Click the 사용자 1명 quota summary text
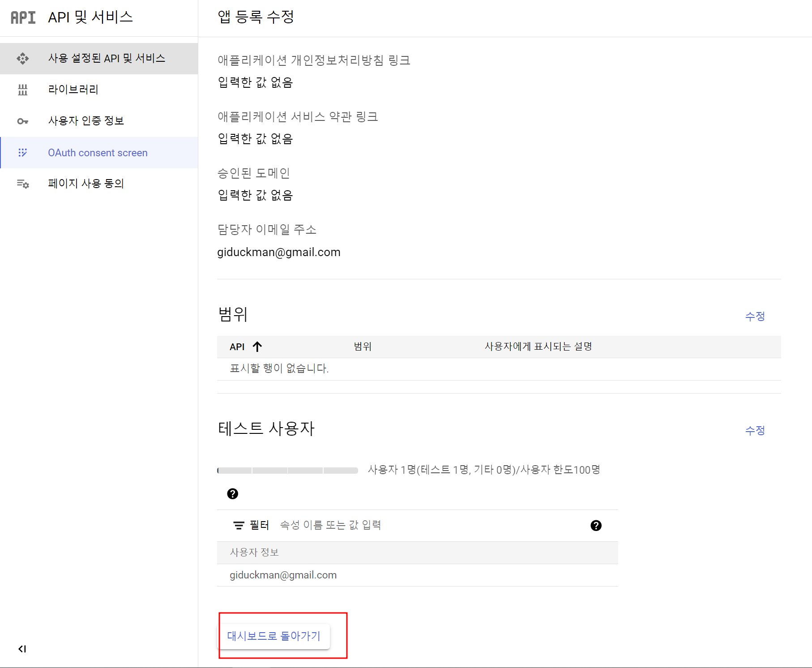This screenshot has width=812, height=668. (484, 470)
